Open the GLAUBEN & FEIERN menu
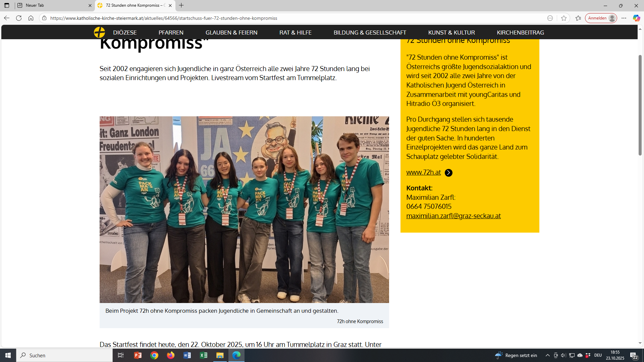This screenshot has width=644, height=362. 231,33
